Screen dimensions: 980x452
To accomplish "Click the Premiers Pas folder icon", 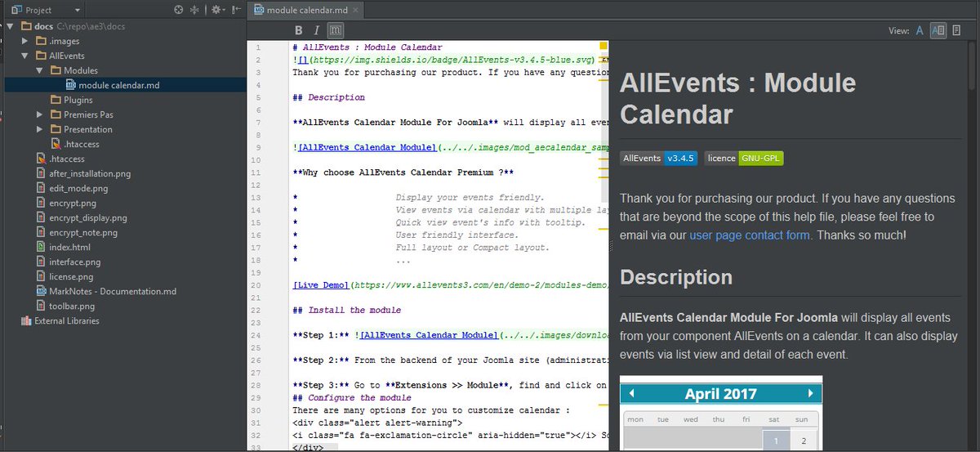I will point(55,114).
